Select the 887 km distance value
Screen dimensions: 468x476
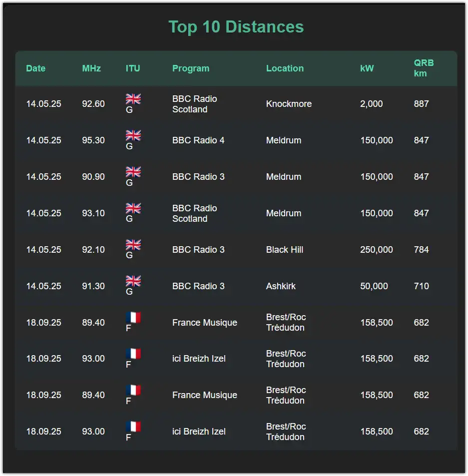421,104
